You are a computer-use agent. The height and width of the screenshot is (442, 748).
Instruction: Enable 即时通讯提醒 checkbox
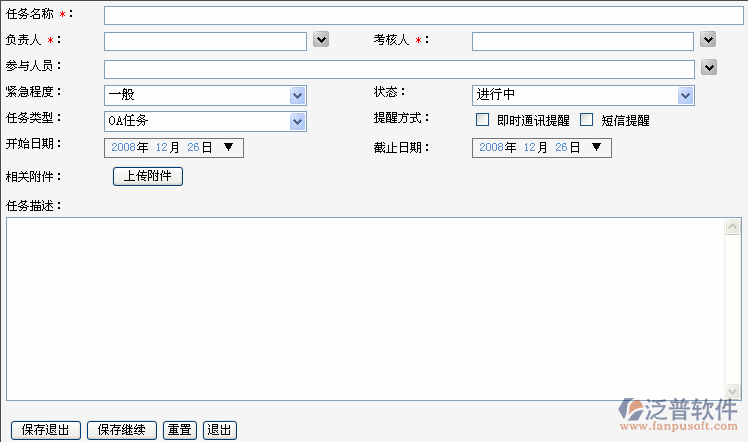coord(482,120)
